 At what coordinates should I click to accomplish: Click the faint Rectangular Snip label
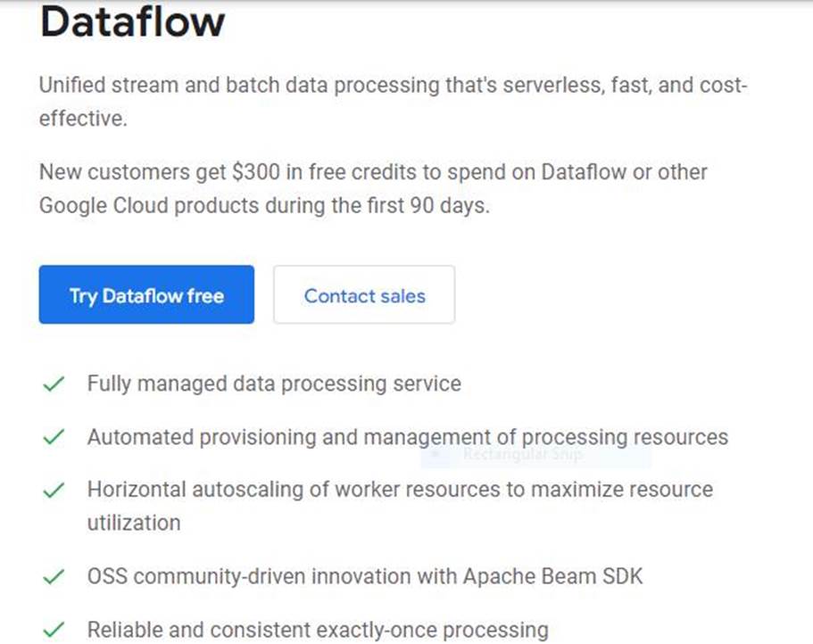[522, 455]
